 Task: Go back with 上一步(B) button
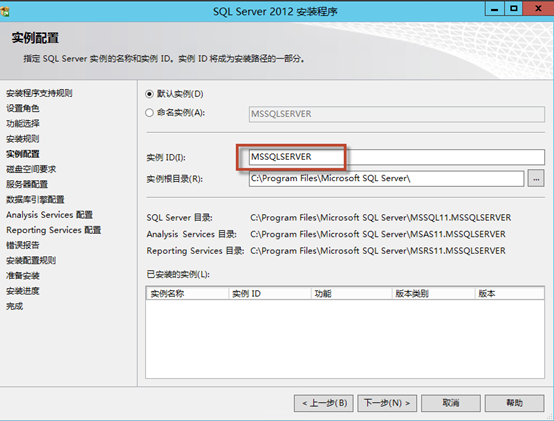324,403
